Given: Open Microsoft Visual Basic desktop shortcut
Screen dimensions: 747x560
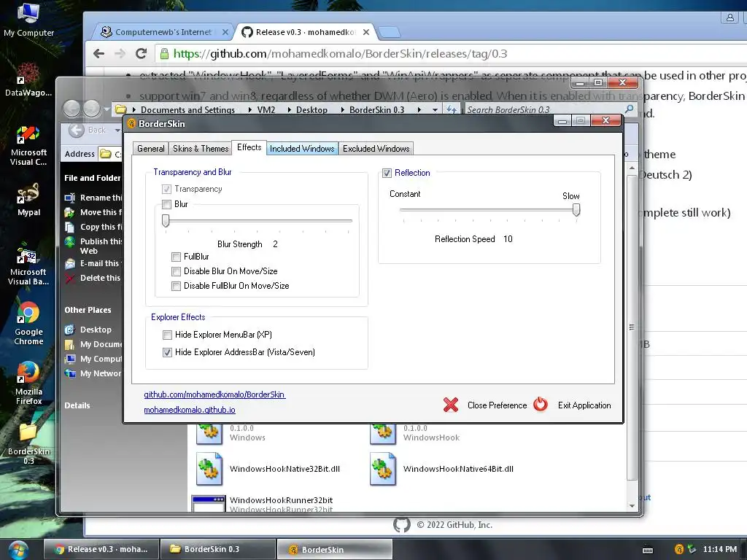Looking at the screenshot, I should 28,264.
